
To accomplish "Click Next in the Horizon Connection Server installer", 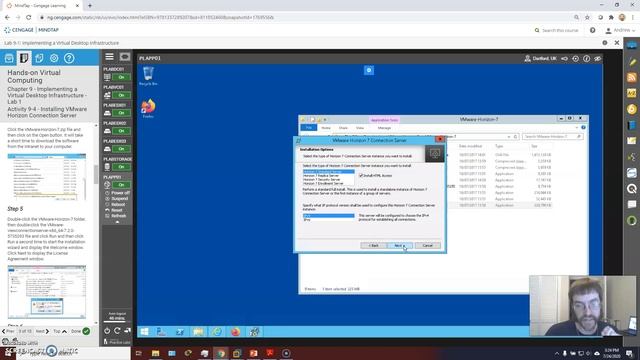I will pos(400,245).
